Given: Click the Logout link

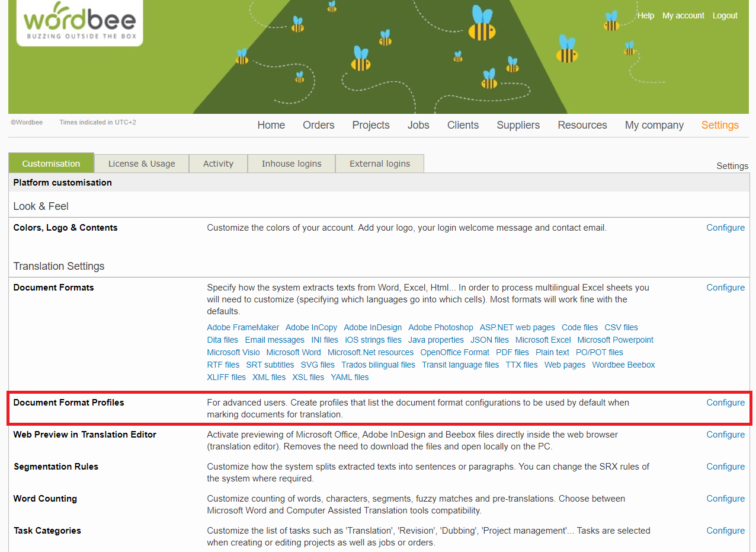Looking at the screenshot, I should coord(725,15).
